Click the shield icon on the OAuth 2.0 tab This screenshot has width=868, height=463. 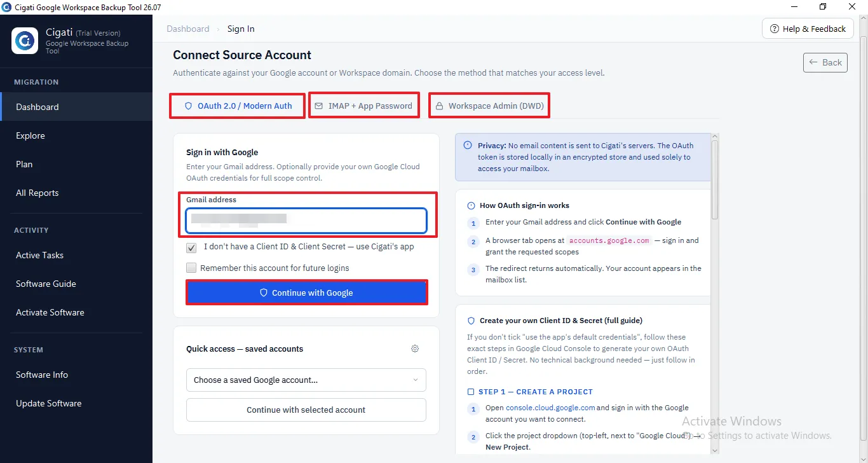188,106
